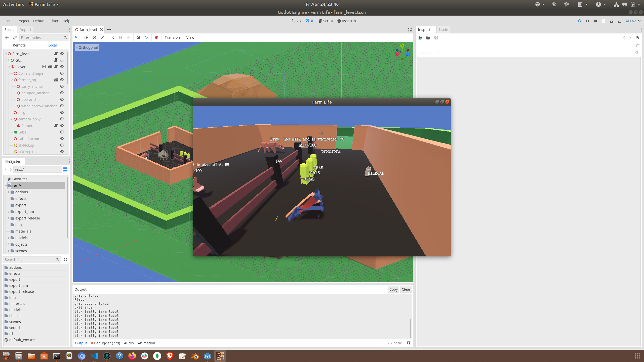This screenshot has width=644, height=362.
Task: Expand the GUI node
Action: point(9,60)
